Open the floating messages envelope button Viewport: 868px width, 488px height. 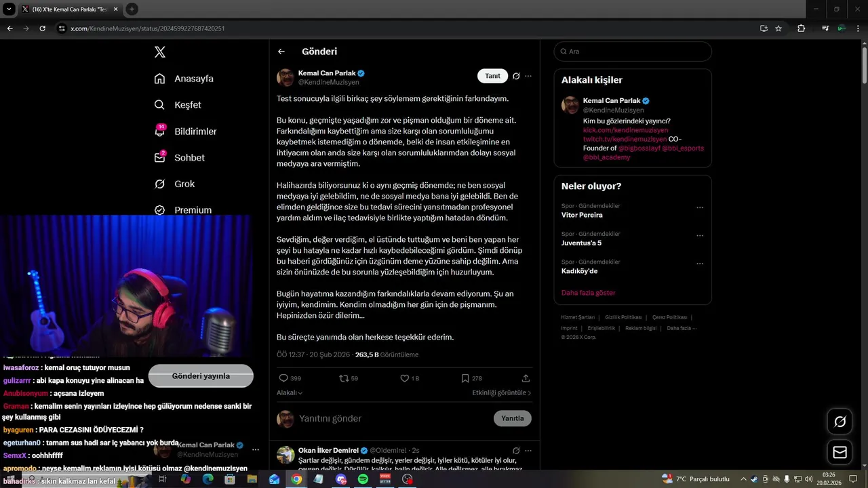pos(840,452)
